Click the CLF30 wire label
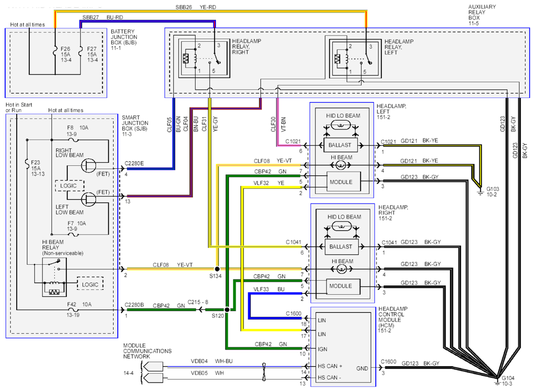 273,124
